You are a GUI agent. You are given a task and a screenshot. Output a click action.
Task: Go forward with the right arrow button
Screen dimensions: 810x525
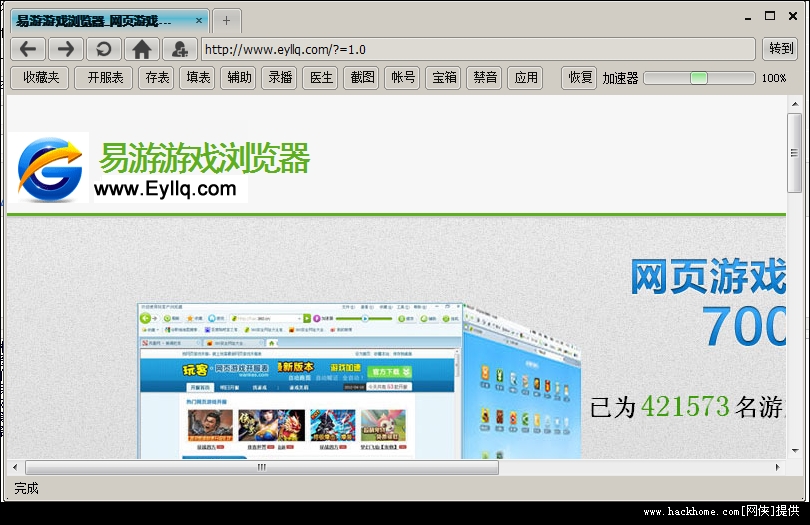coord(66,49)
